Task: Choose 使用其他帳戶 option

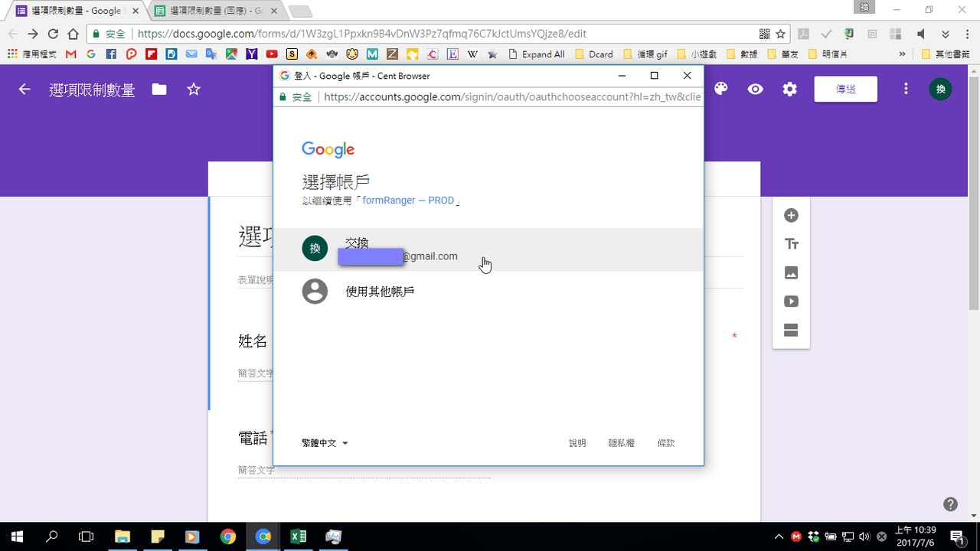Action: click(488, 292)
